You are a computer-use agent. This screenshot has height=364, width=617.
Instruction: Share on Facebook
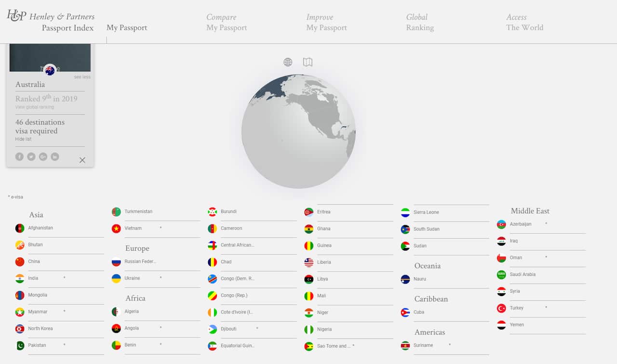19,156
